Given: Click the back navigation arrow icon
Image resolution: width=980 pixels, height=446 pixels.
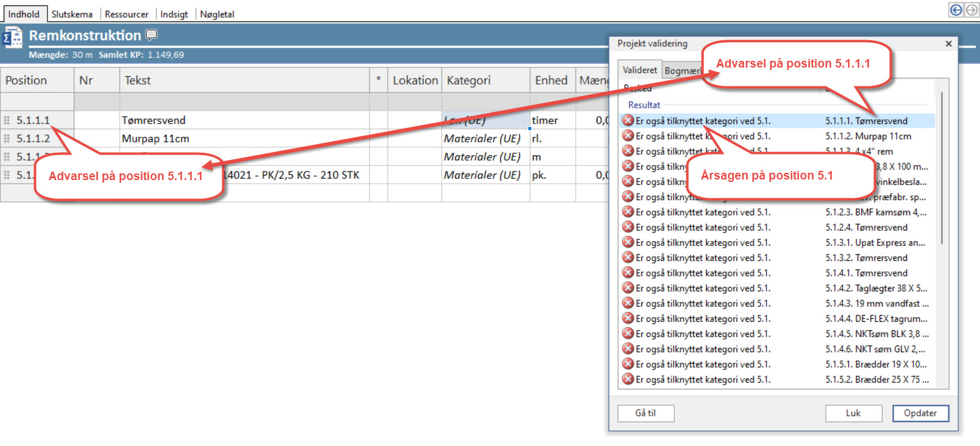Looking at the screenshot, I should click(x=956, y=10).
